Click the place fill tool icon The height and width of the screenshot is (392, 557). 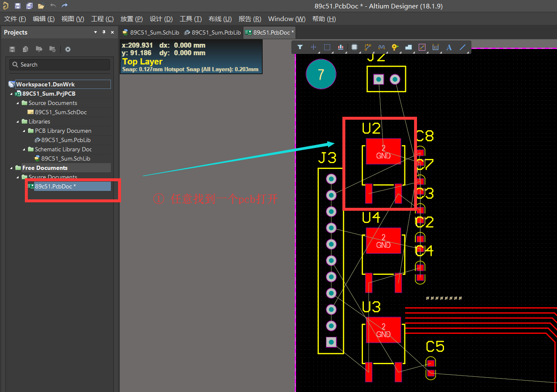(x=408, y=47)
